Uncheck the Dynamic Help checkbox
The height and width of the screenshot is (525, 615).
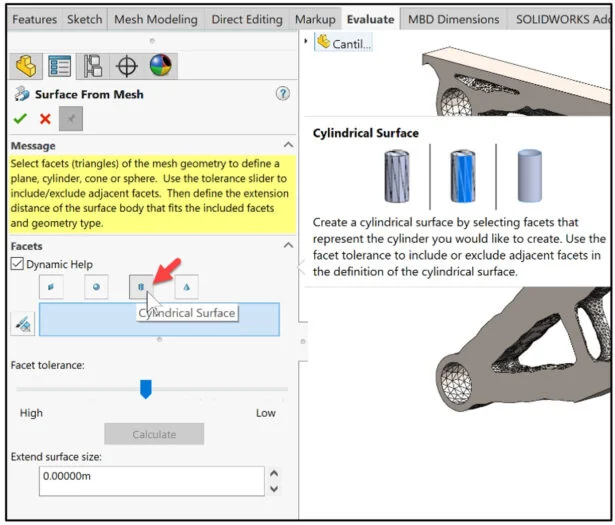pyautogui.click(x=17, y=264)
